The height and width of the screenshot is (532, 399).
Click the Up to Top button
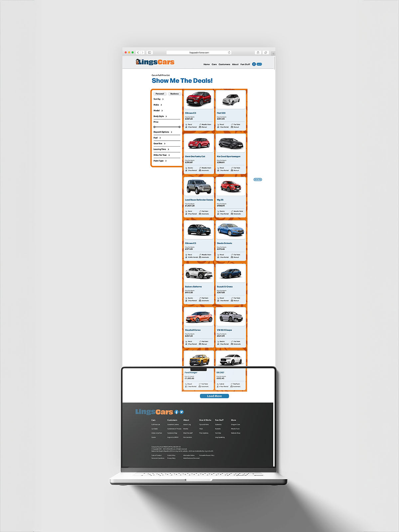click(258, 180)
